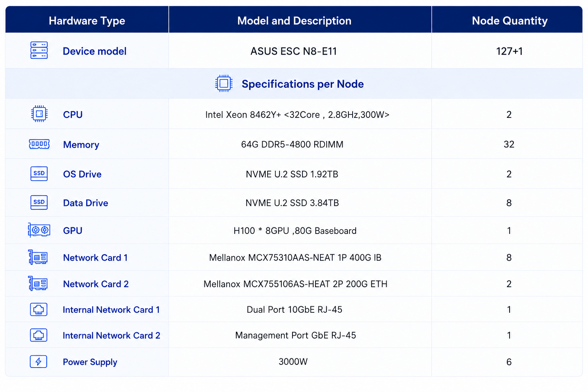Select the CPU quantity value 2
Viewport: 588px width, 392px height.
(x=509, y=114)
